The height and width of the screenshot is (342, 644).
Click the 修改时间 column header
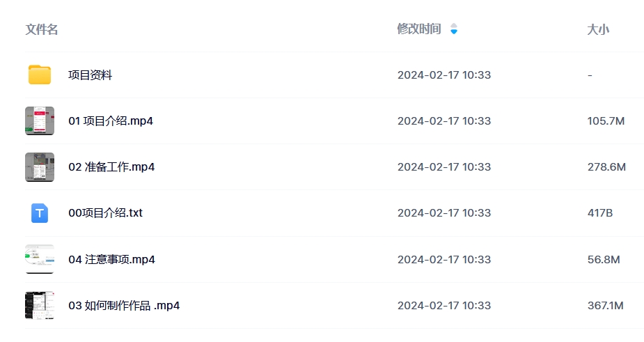(x=419, y=29)
